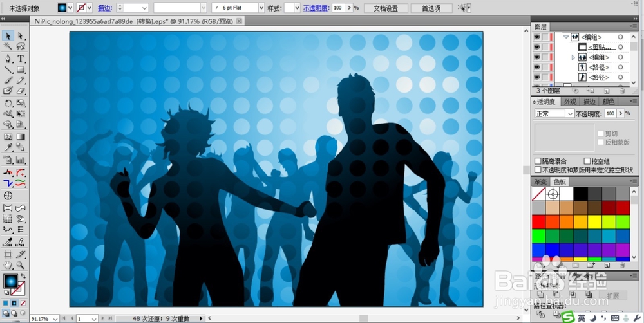Collapse the top <编组> group triangle
This screenshot has height=323, width=644.
pos(566,37)
